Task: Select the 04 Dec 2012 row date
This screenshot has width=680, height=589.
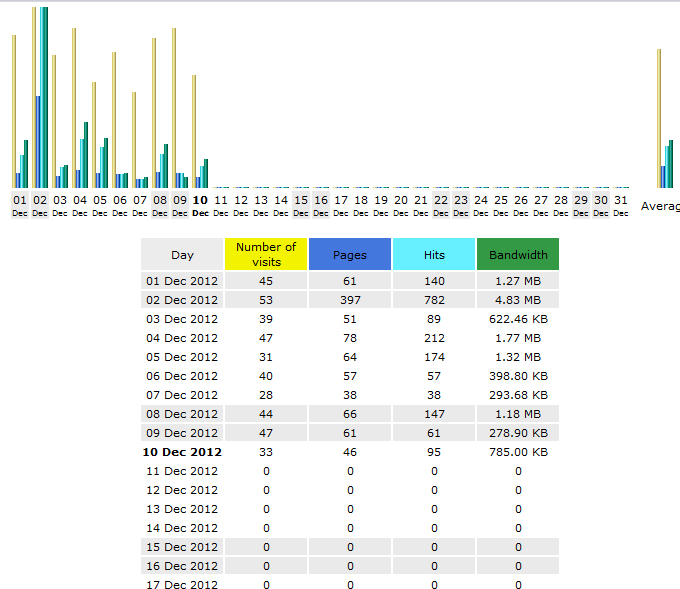Action: (x=182, y=338)
